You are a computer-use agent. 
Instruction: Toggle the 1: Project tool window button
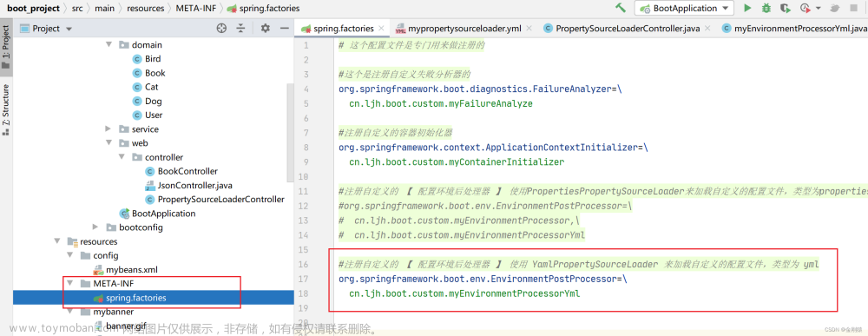point(6,48)
